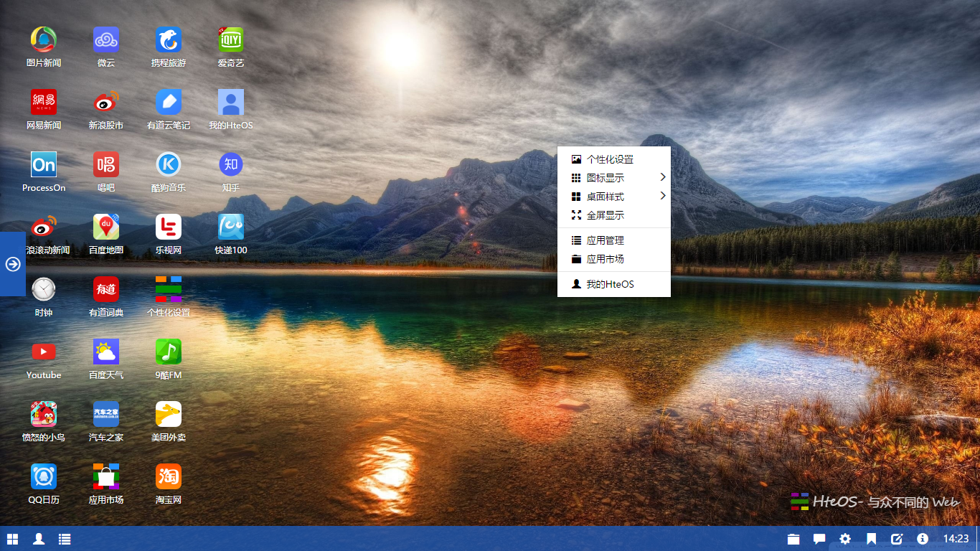
Task: Select 个性化设置 in context menu
Action: click(610, 159)
